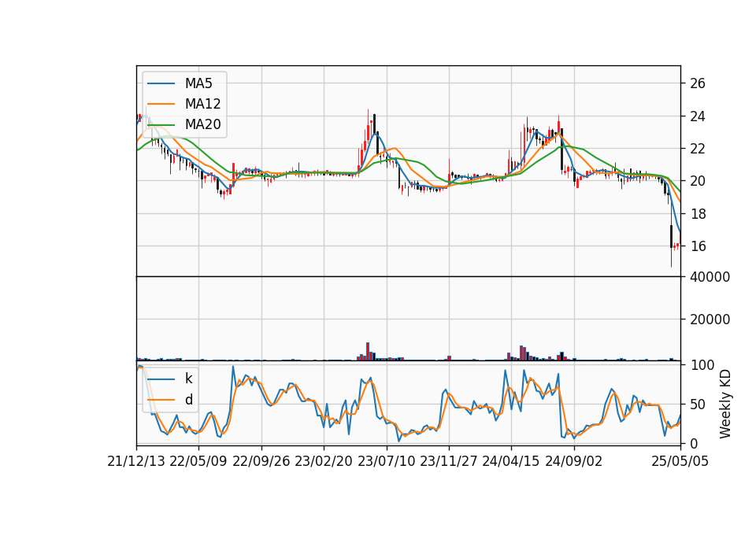Click the d legend label
The width and height of the screenshot is (756, 543).
(189, 400)
